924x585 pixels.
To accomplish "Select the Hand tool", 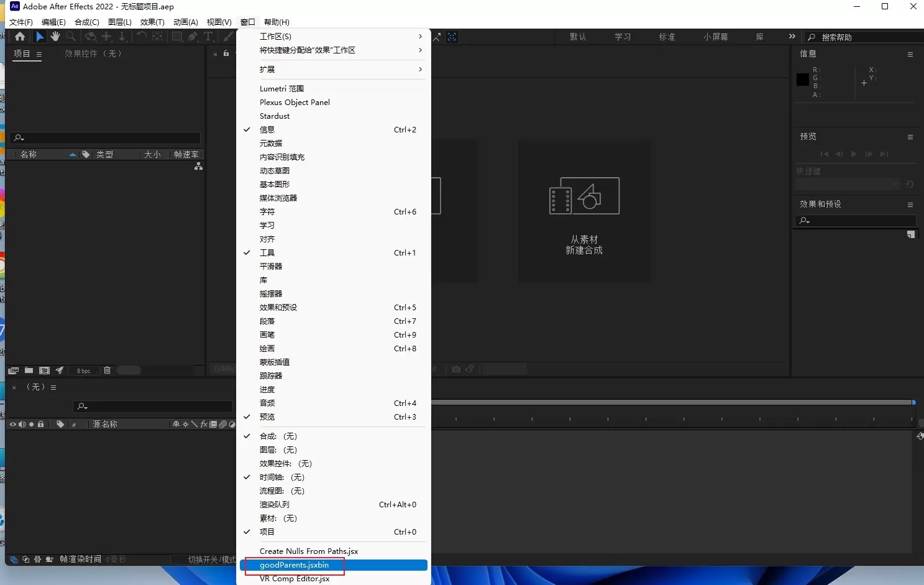I will [55, 37].
